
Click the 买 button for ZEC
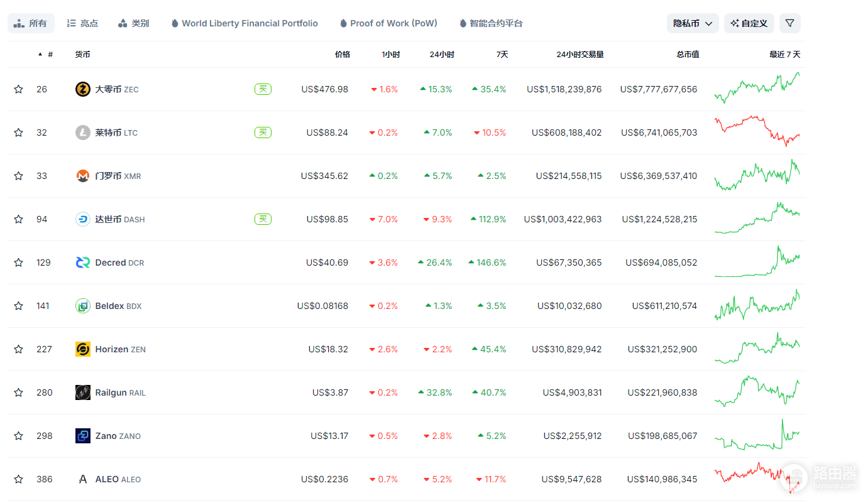click(263, 89)
